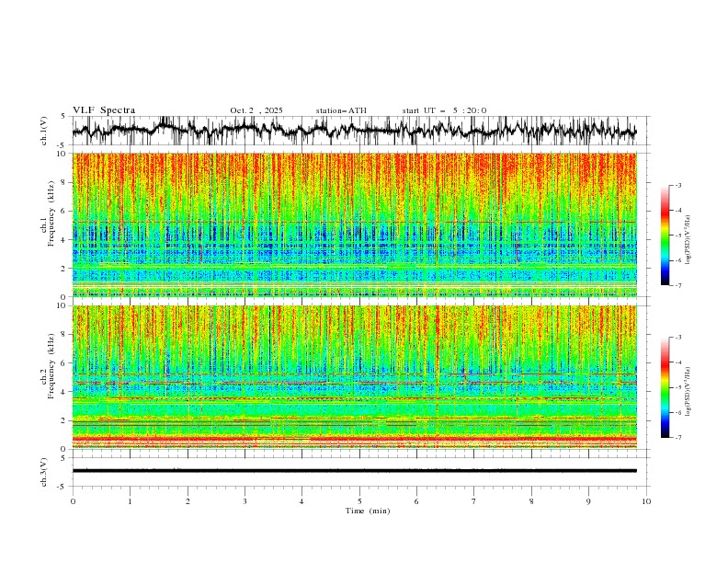728x563 pixels.
Task: Click the ch.1 spectrogram panel
Action: 354,224
